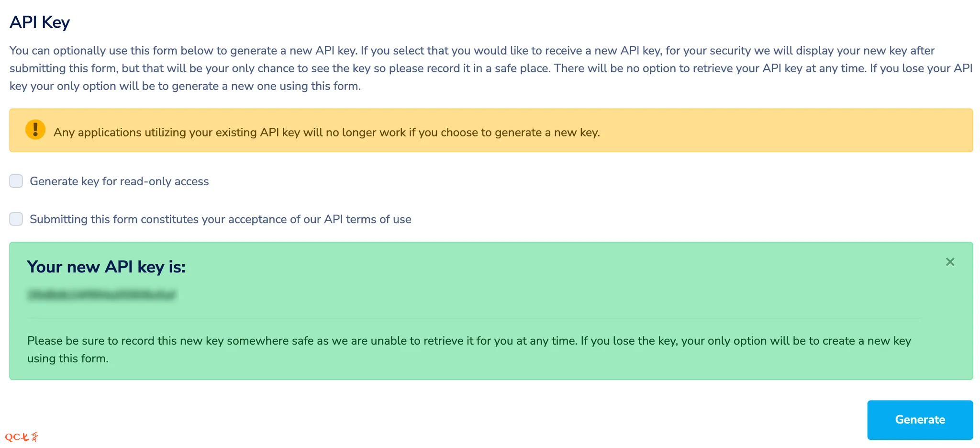Click the paragraph line ending "using this form."

tap(185, 86)
